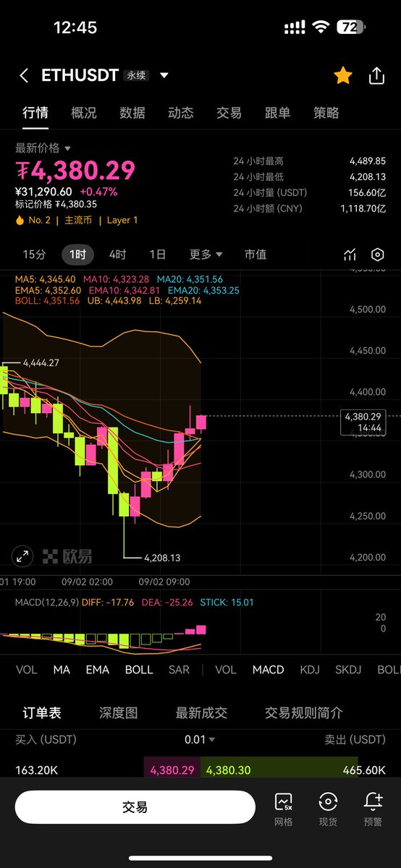Viewport: 401px width, 868px height.
Task: Click the 465.60K ask volume
Action: (364, 770)
